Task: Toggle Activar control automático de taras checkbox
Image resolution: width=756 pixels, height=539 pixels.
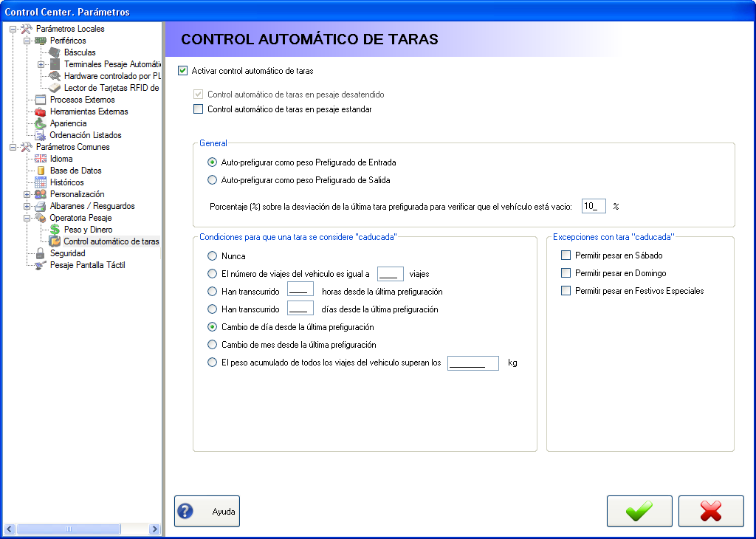Action: click(x=183, y=71)
